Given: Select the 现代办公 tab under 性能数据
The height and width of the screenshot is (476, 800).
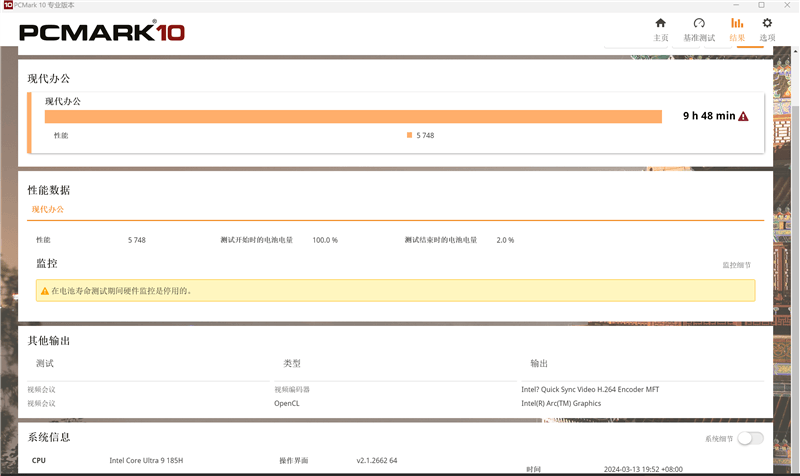Looking at the screenshot, I should (x=47, y=209).
